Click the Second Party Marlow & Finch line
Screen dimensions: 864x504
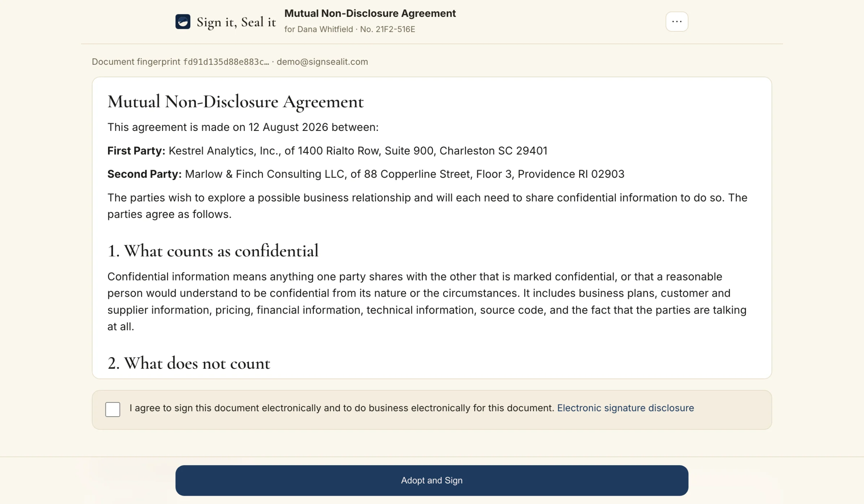coord(366,174)
